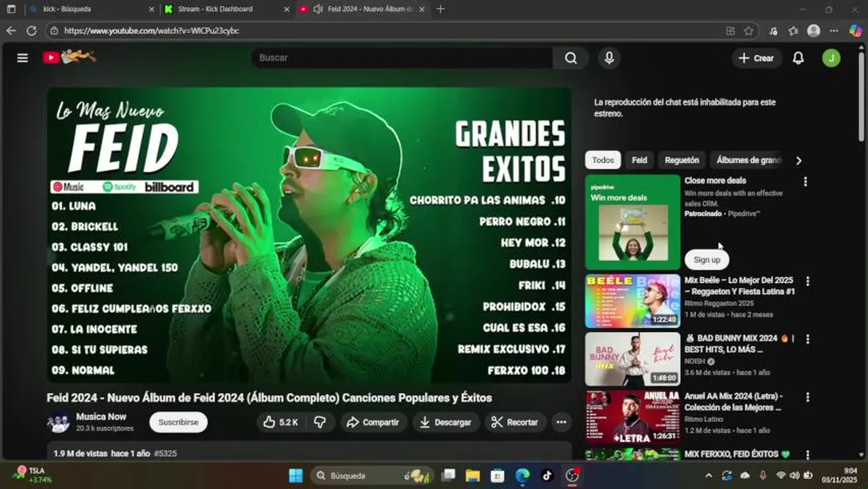Reload the page in the browser
Viewport: 868px width, 489px height.
coord(31,31)
